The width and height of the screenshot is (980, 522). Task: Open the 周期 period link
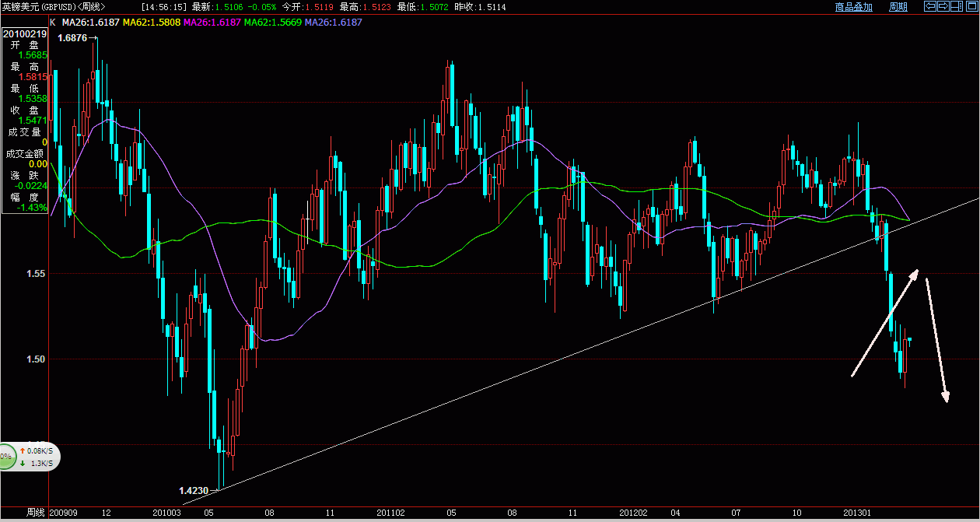coord(898,7)
